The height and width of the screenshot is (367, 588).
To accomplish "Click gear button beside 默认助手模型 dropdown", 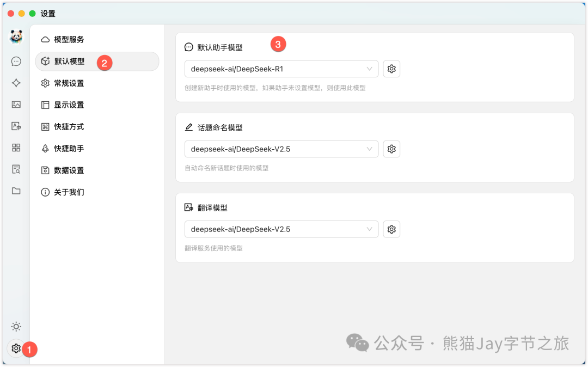I will (x=391, y=69).
